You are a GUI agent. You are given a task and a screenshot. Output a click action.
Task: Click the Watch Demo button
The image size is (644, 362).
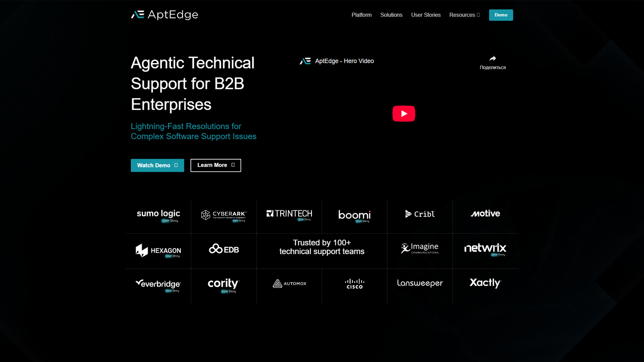[157, 165]
